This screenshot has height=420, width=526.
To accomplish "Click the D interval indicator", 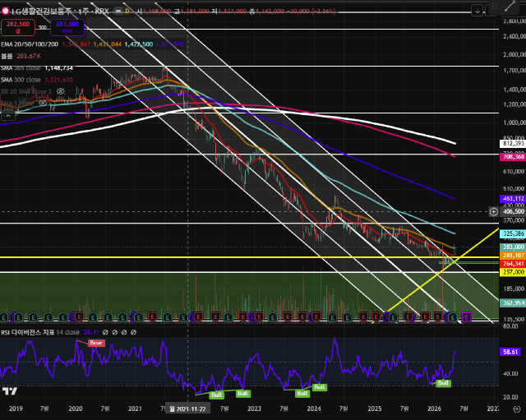I will click(127, 12).
